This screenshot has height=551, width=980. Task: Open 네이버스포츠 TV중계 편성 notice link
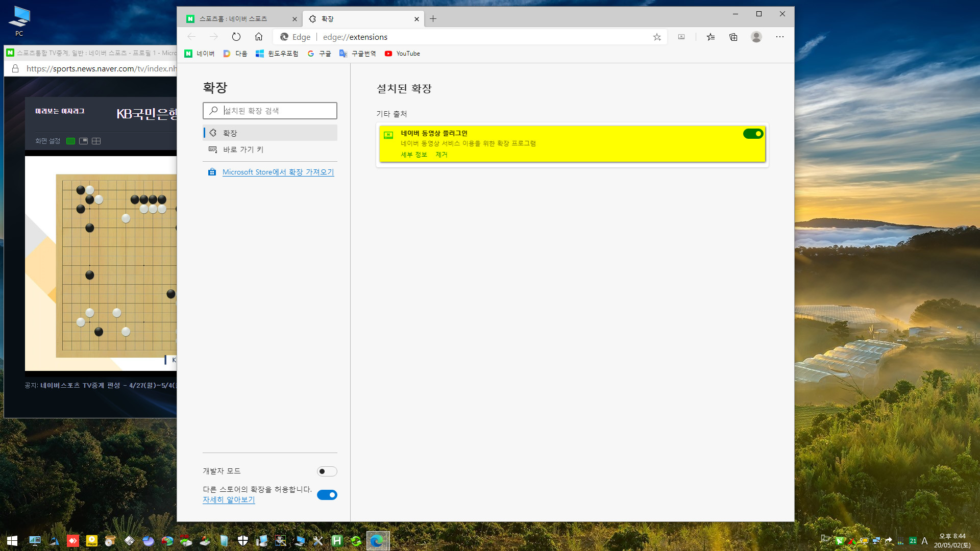[x=108, y=385]
